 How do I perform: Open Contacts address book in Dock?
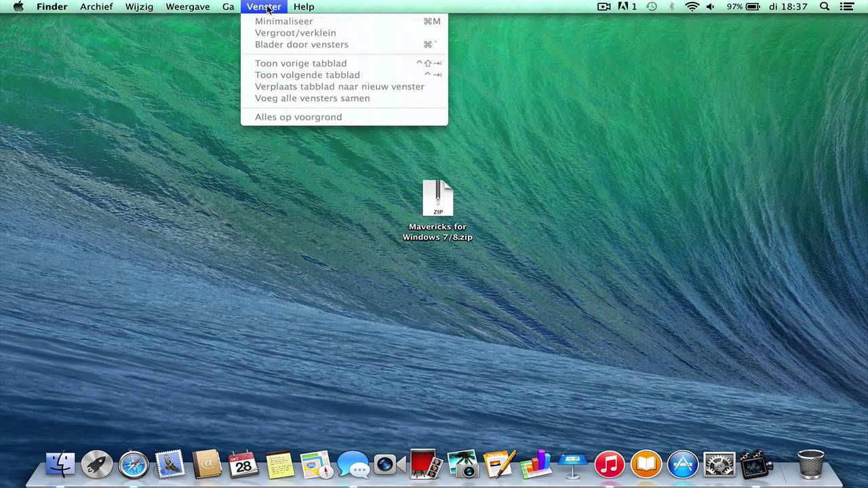point(207,464)
